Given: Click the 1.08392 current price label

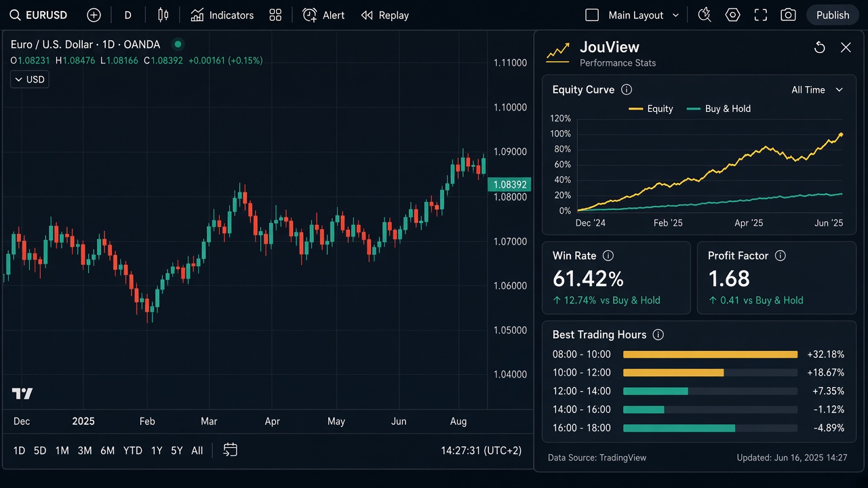Looking at the screenshot, I should point(509,184).
